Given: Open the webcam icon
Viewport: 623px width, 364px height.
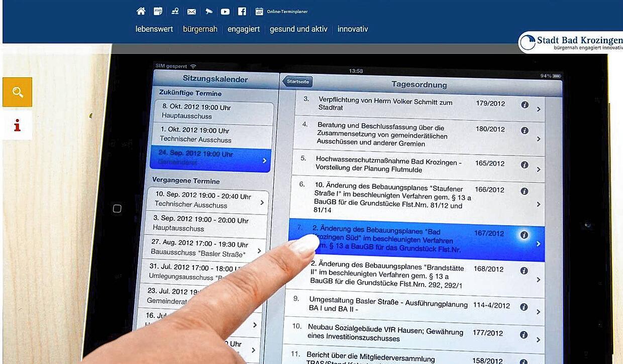Looking at the screenshot, I should [209, 11].
